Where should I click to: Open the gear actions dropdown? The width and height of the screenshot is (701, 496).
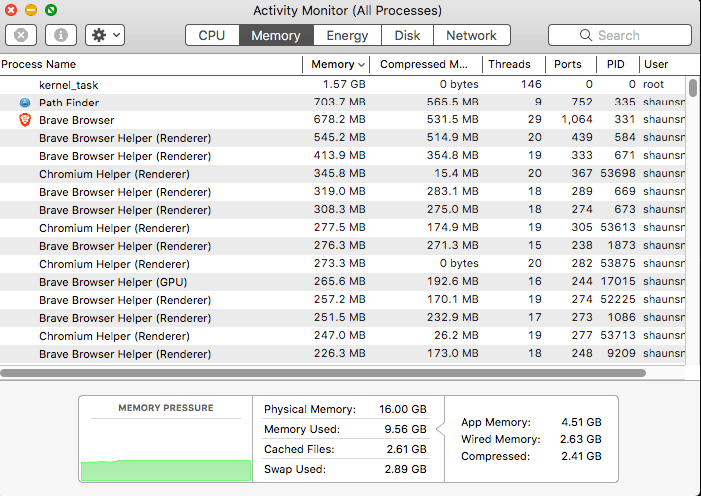pos(105,35)
